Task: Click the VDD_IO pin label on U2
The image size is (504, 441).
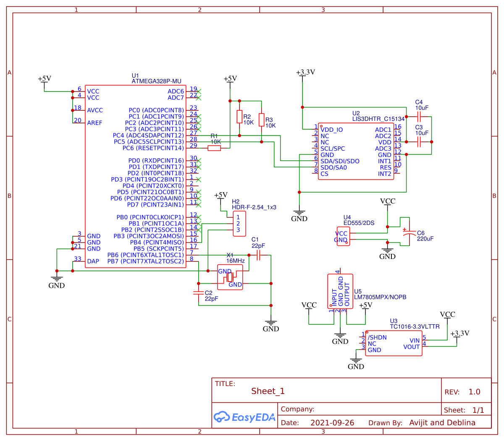Action: 331,130
